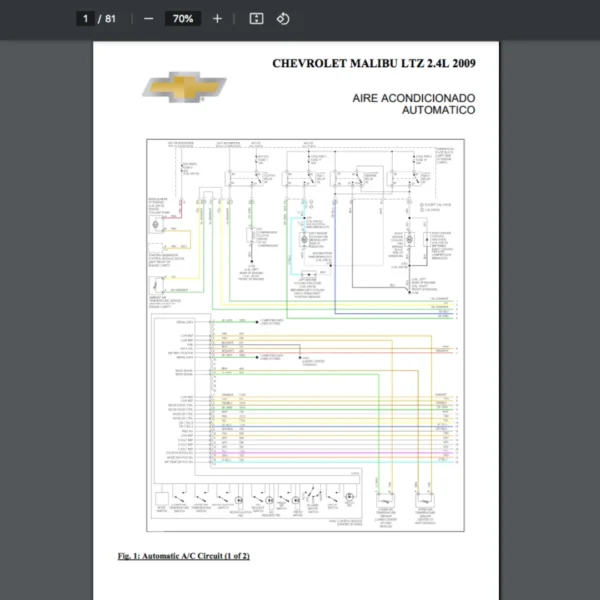Click the row of switch symbols at the diagram bottom
Screen dimensions: 600x600
point(260,498)
